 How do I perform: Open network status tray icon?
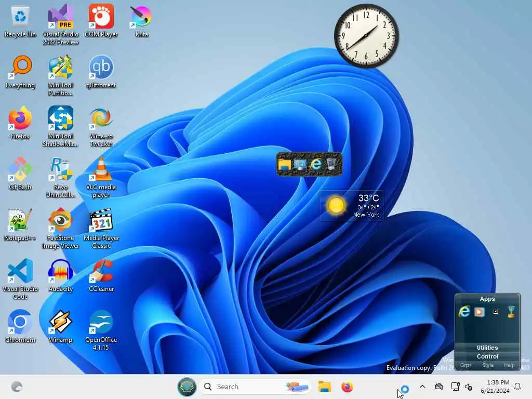(x=455, y=387)
